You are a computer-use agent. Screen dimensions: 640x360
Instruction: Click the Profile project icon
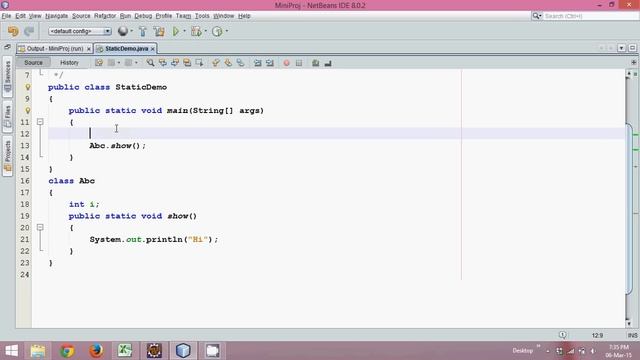[218, 31]
